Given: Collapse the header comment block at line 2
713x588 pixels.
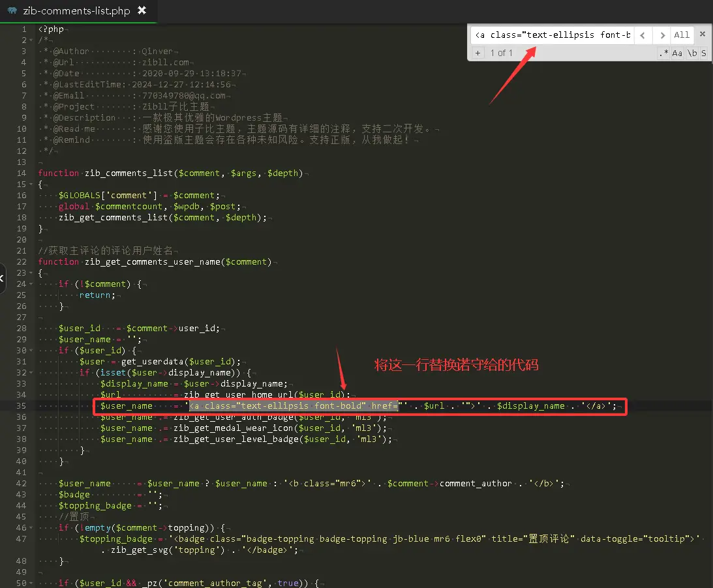Looking at the screenshot, I should click(x=31, y=40).
